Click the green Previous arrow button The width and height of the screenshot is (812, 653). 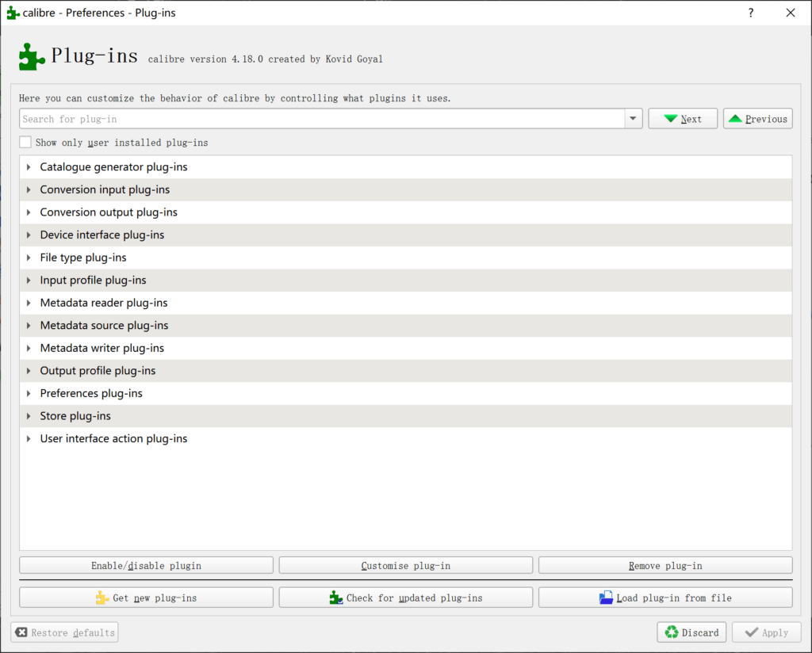click(757, 119)
